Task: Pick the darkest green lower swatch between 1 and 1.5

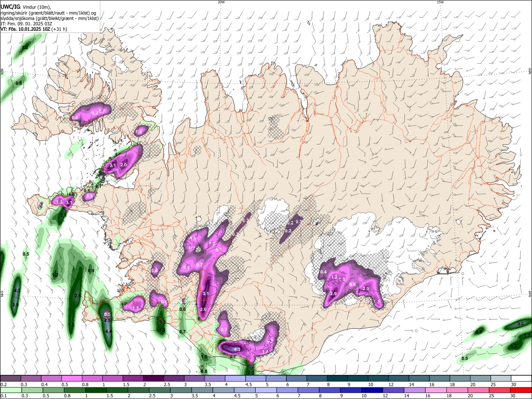Action: 96,390
